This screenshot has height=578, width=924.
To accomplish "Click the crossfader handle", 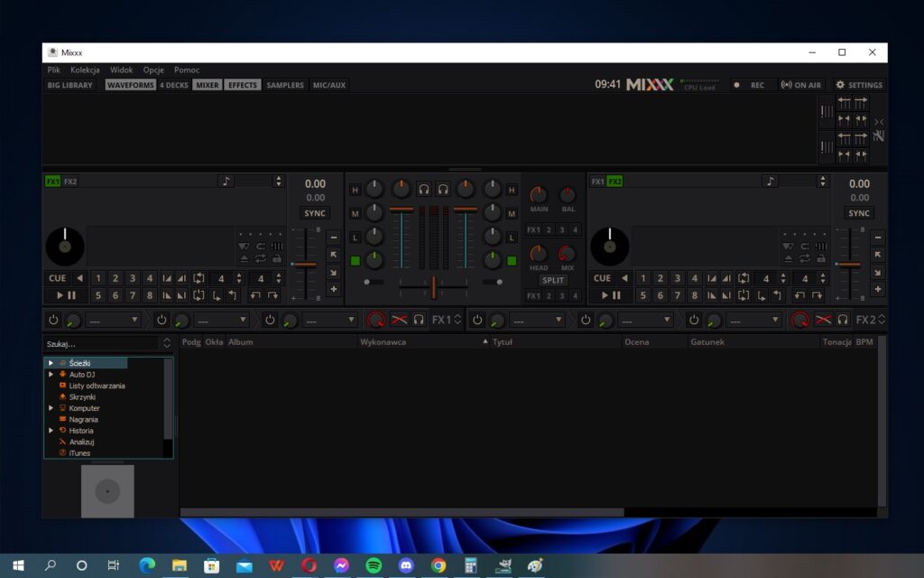I will click(x=433, y=287).
